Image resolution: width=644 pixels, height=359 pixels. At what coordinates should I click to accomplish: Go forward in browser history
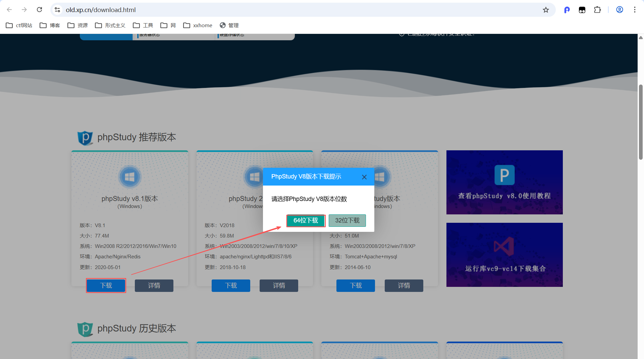click(24, 10)
